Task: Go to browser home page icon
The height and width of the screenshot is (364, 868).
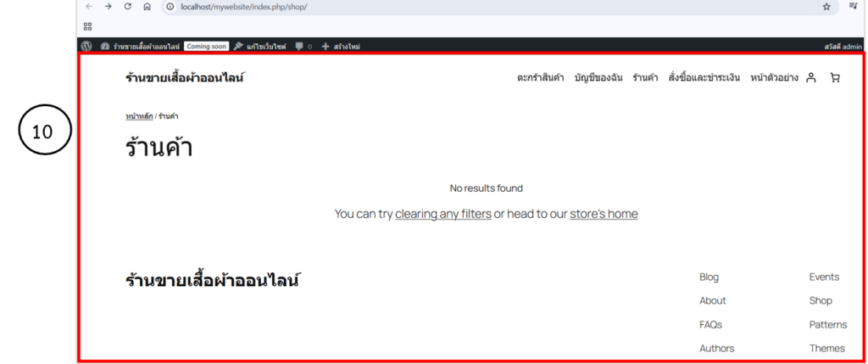Action: tap(147, 7)
